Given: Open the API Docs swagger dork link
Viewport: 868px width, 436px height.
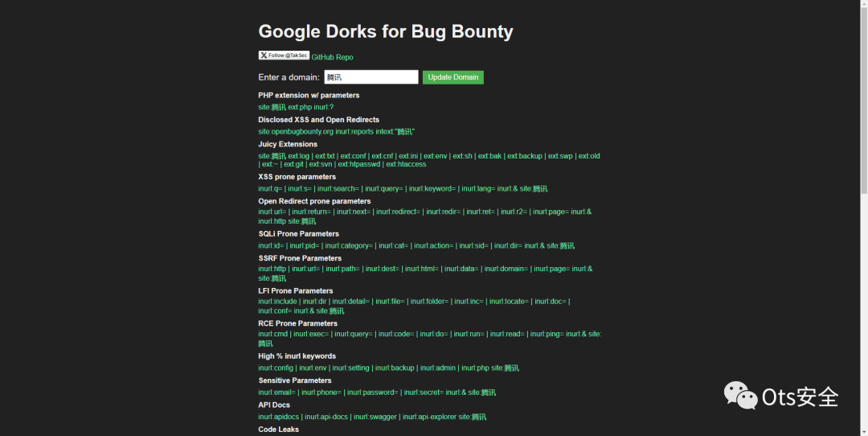Looking at the screenshot, I should [372, 417].
